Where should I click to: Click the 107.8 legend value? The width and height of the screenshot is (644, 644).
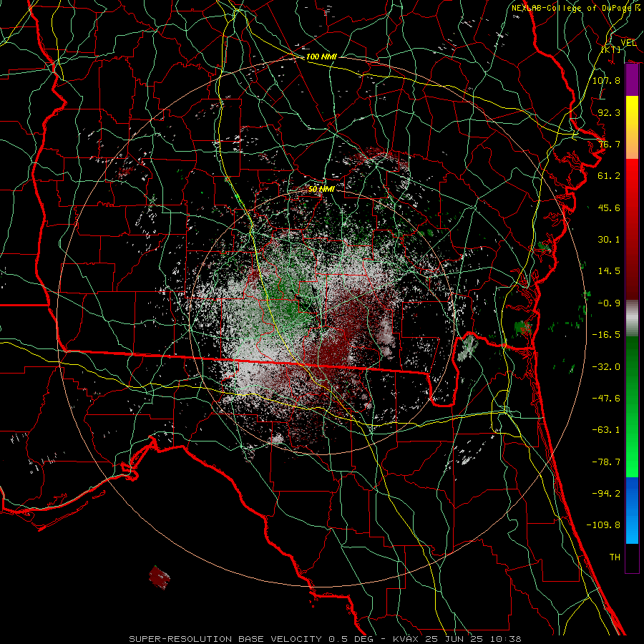tap(606, 80)
